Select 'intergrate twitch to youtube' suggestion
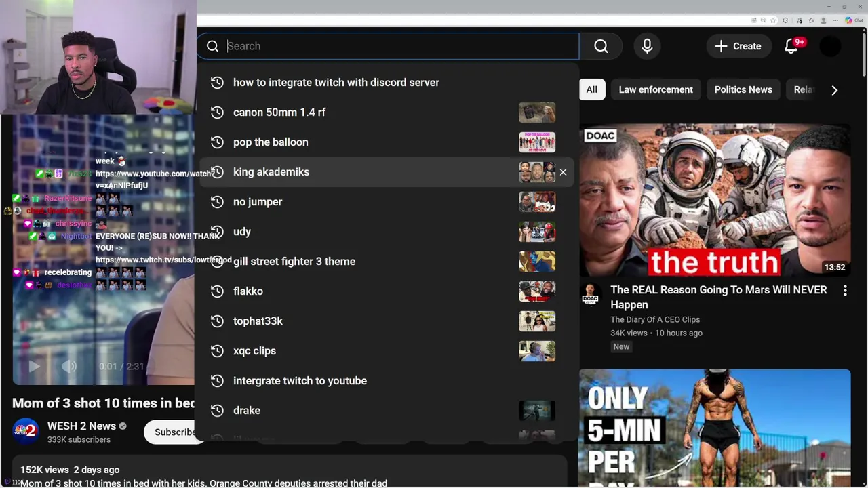This screenshot has width=868, height=488. (x=387, y=381)
